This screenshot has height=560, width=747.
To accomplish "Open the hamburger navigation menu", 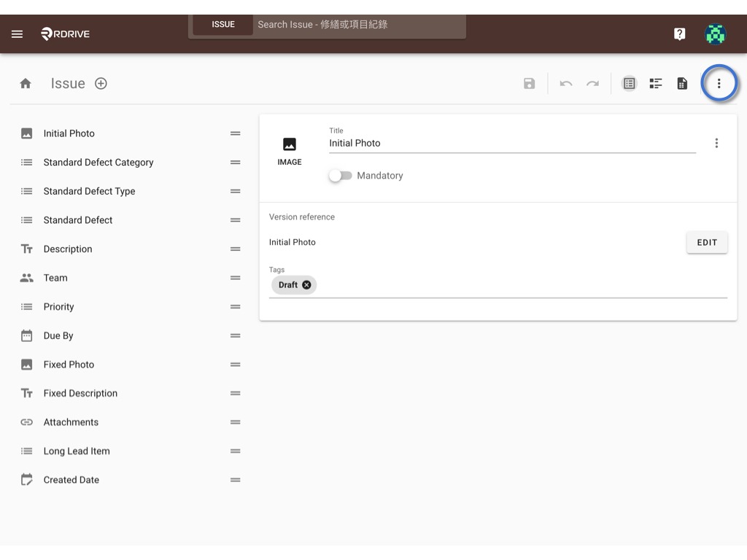I will (18, 34).
